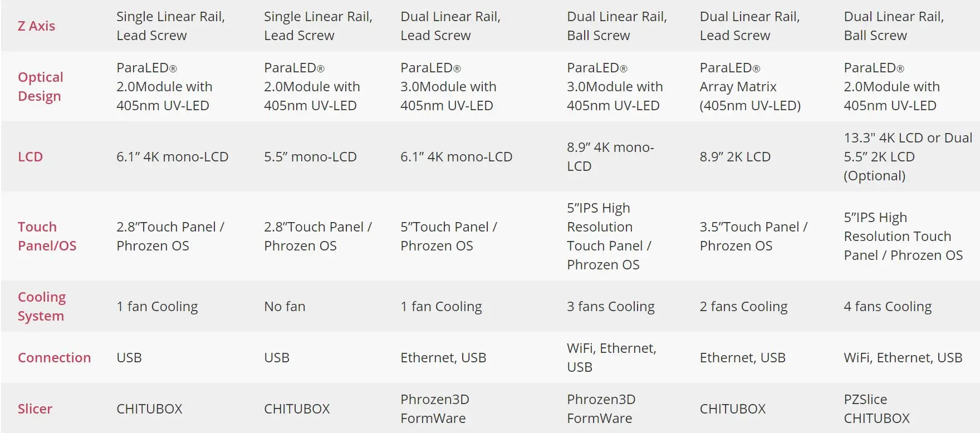Select the "5.5” mono-LCD" cell
This screenshot has width=980, height=433.
coord(310,157)
